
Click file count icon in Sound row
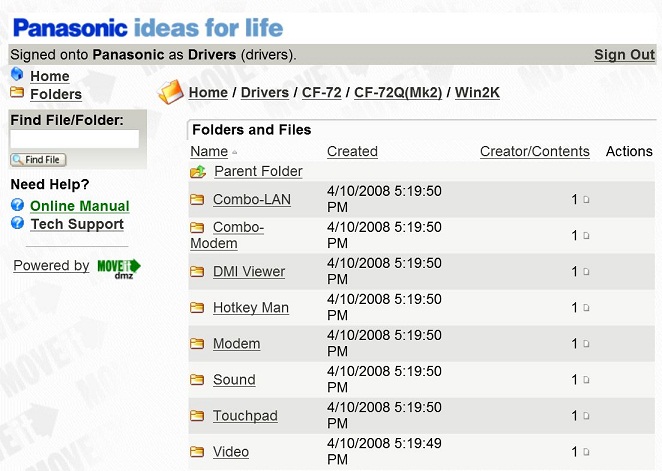point(586,380)
